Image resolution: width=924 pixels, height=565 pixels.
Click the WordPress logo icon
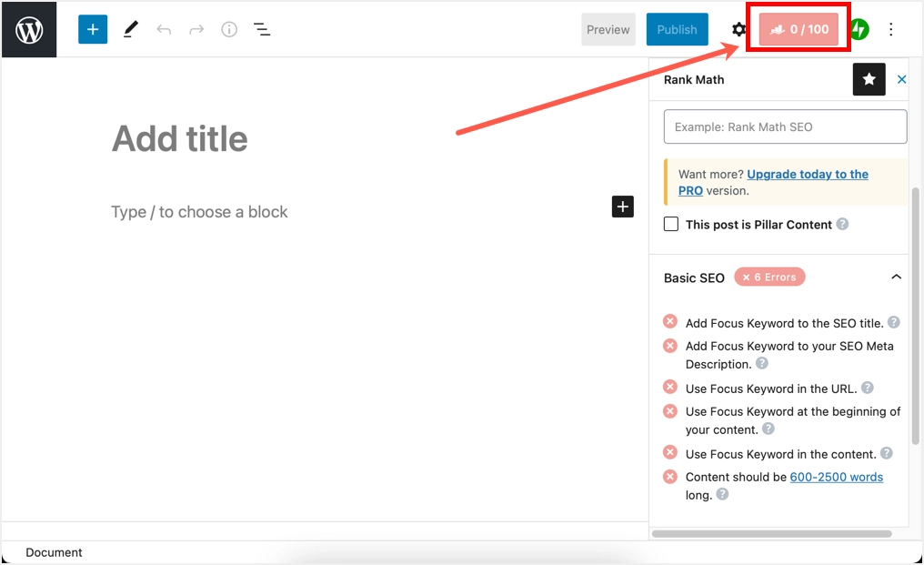(29, 30)
